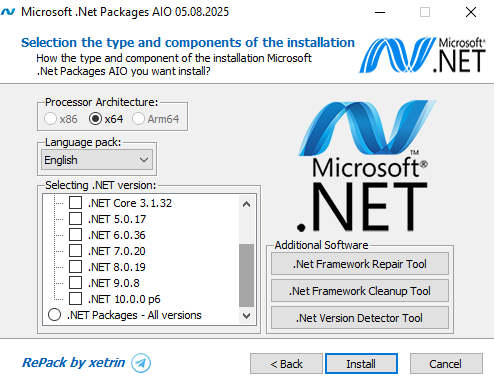
Task: Click the '.NET 10.0.0 p6' label text
Action: pyautogui.click(x=124, y=299)
